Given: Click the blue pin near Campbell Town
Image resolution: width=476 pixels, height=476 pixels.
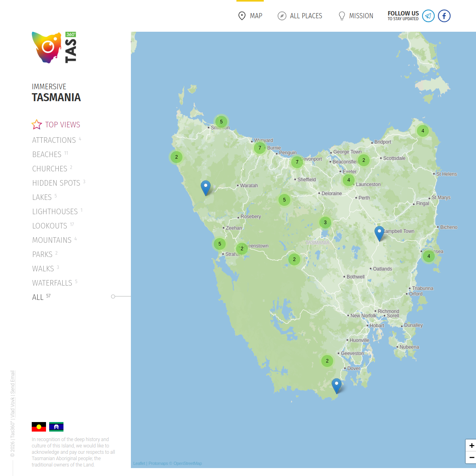Looking at the screenshot, I should 379,233.
